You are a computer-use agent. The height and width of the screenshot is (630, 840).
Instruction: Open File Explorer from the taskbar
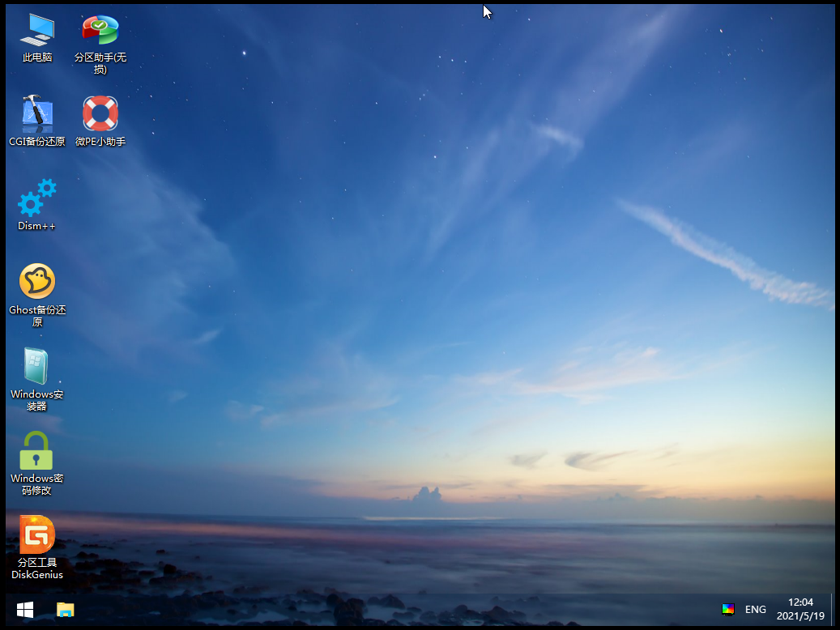point(66,610)
